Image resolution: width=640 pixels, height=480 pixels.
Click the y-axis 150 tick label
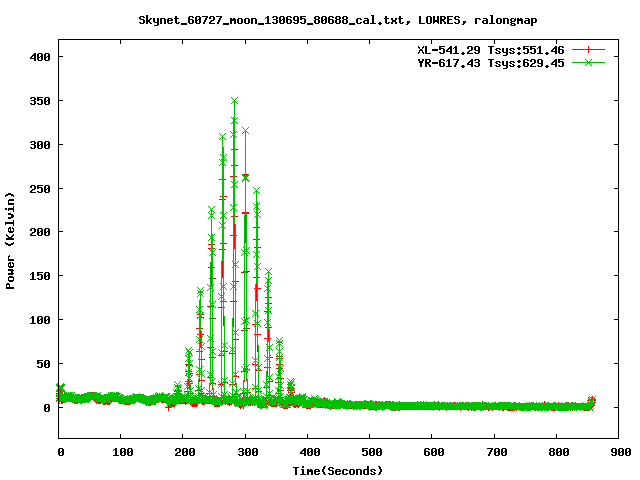[x=40, y=276]
